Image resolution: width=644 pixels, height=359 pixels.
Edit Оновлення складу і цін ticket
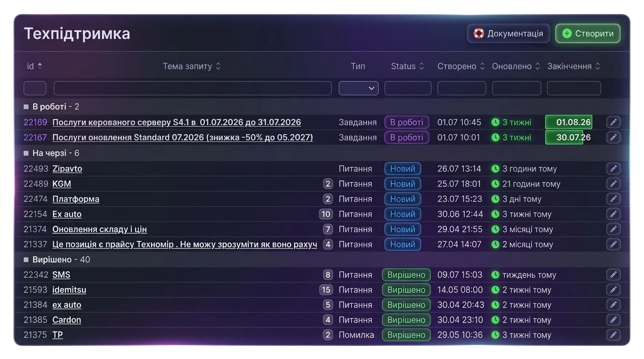coord(613,229)
